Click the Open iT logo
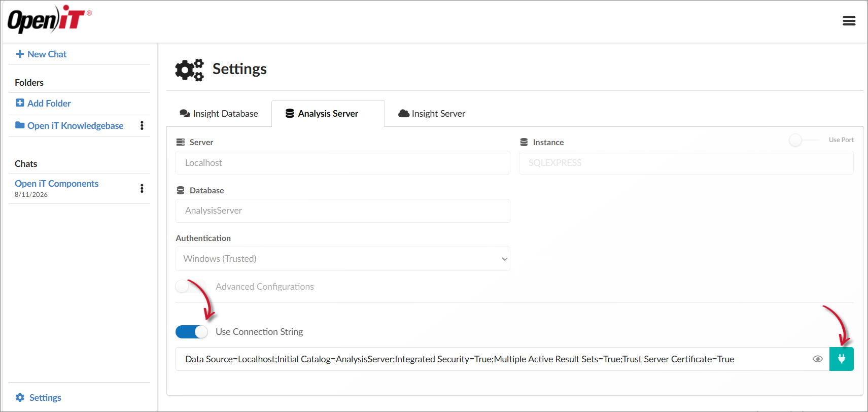 click(49, 19)
